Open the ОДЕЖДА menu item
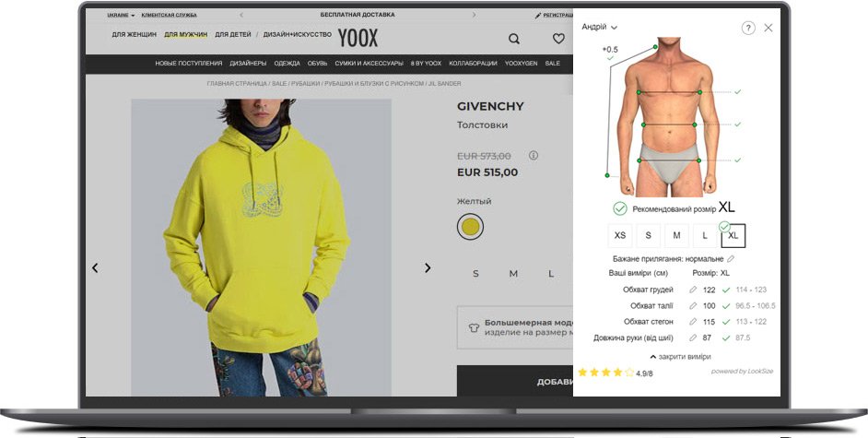The image size is (868, 438). pyautogui.click(x=287, y=64)
